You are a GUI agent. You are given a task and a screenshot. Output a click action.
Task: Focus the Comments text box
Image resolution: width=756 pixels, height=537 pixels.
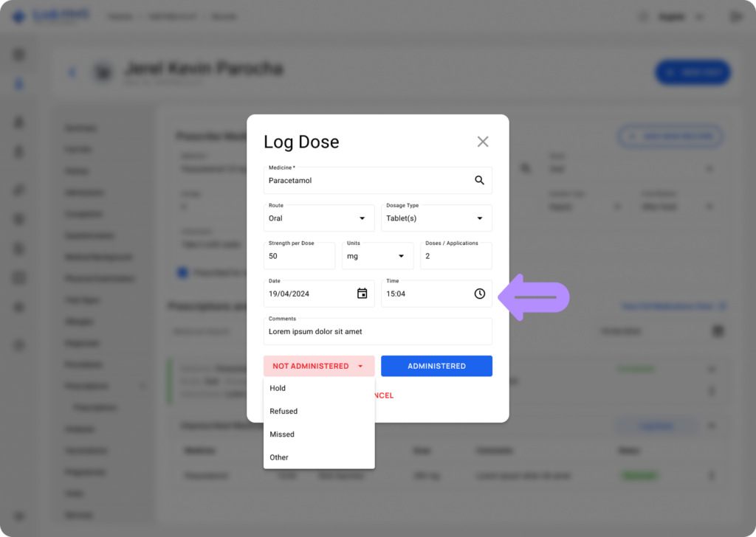coord(377,332)
